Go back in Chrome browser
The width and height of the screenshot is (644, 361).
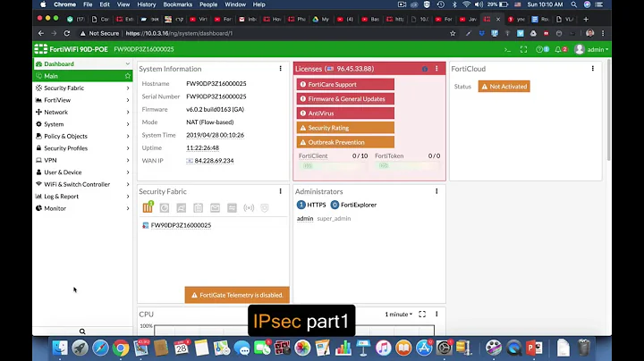[x=40, y=33]
